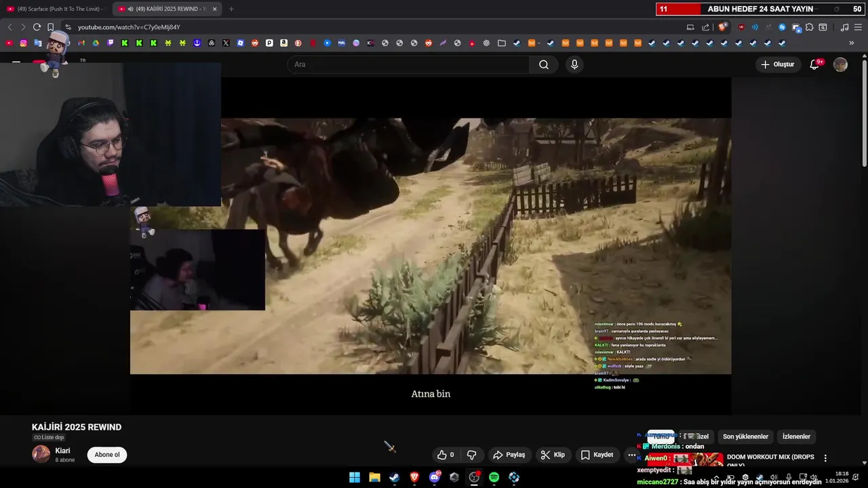Open options for DOOM WORKOUT MIX video
Image resolution: width=868 pixels, height=488 pixels.
pos(825,458)
